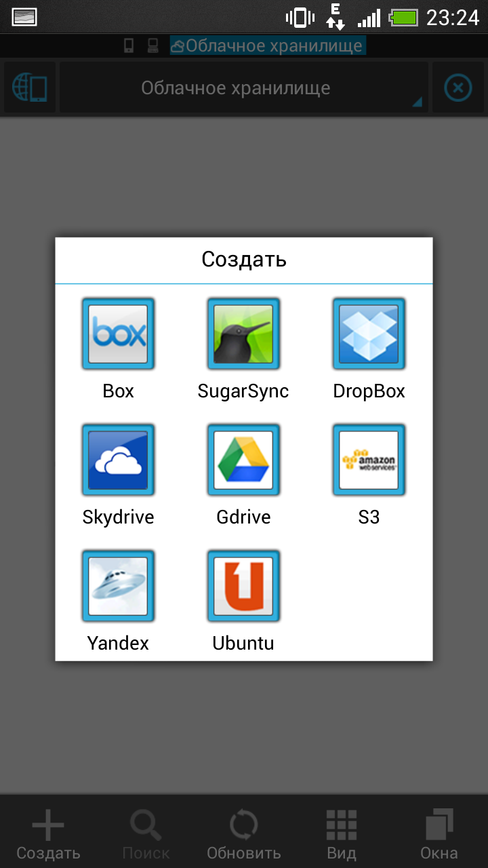This screenshot has width=488, height=868.
Task: Click the circled X close button
Action: 458,88
